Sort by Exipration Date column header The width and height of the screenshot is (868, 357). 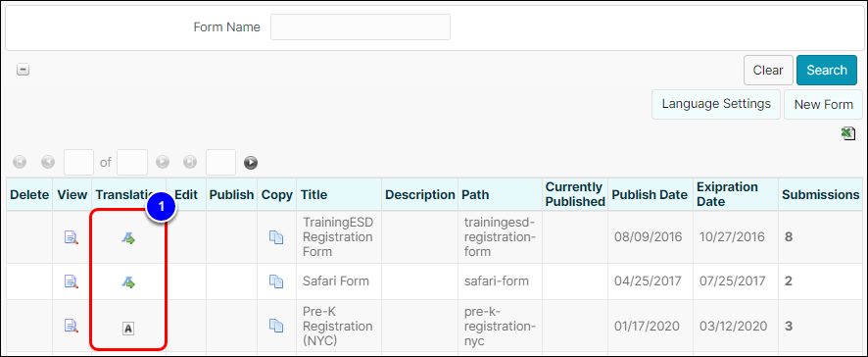(x=727, y=194)
